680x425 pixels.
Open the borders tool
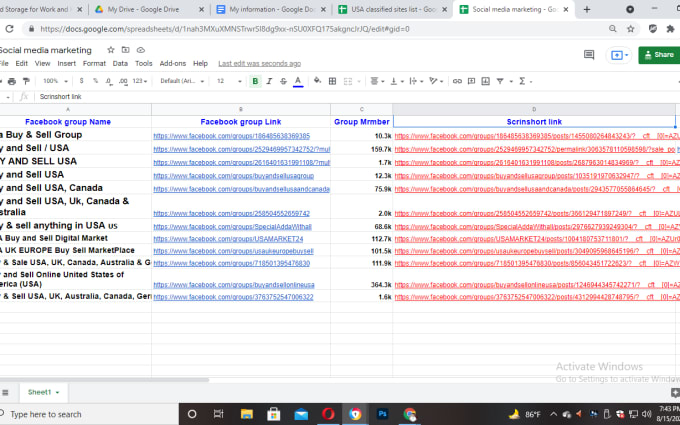333,81
